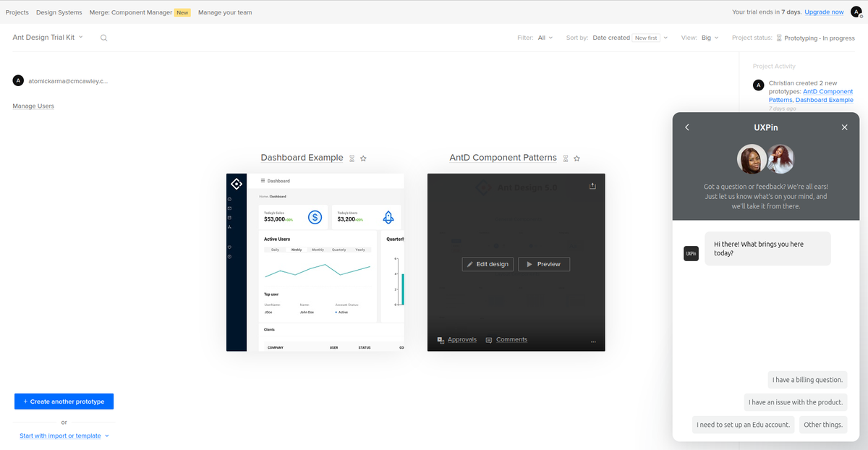Screen dimensions: 868x450
Task: Click the Approvals icon on the prototype card
Action: [441, 340]
